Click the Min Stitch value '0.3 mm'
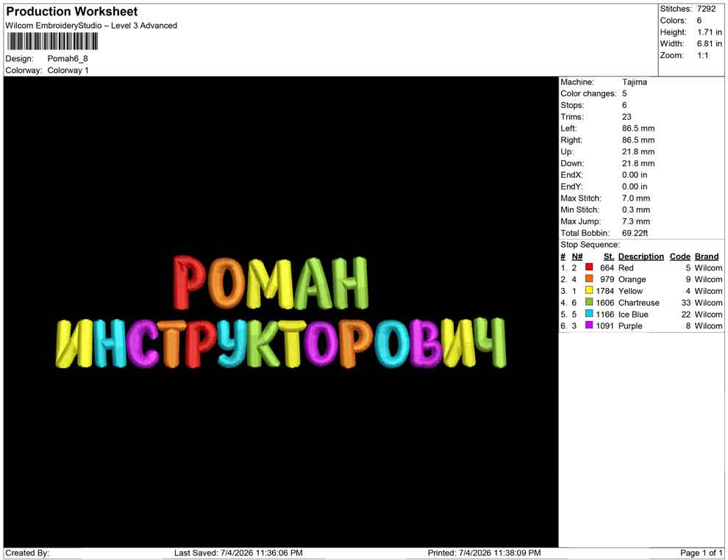The image size is (728, 560). pos(636,209)
